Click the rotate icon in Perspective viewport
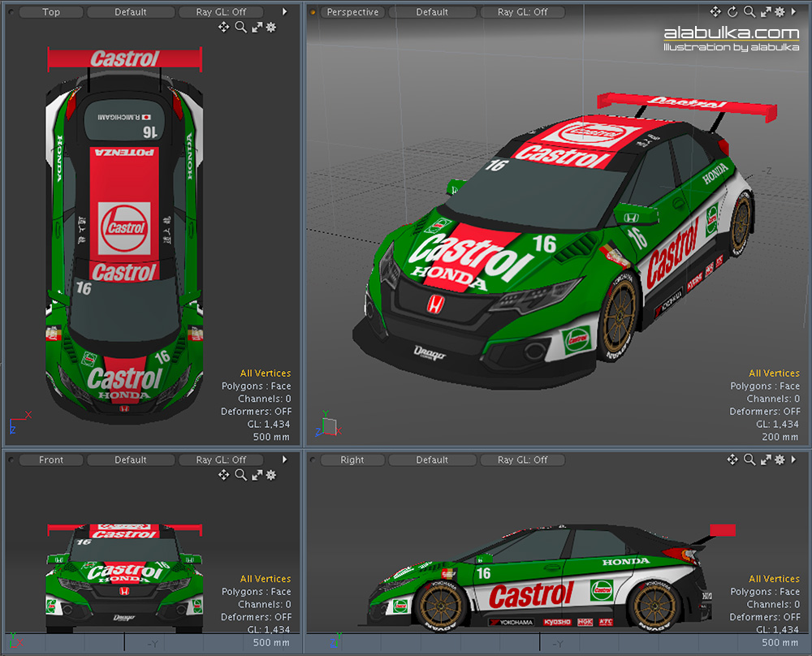This screenshot has height=656, width=812. tap(732, 12)
